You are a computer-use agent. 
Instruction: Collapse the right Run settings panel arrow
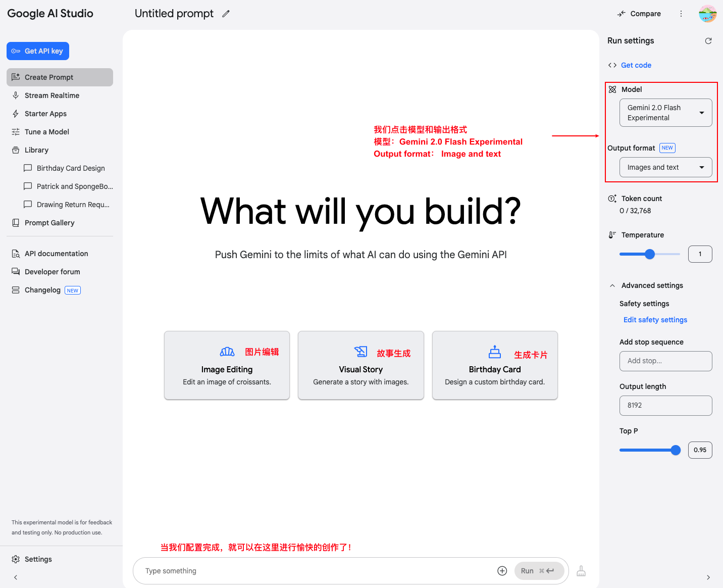point(708,577)
